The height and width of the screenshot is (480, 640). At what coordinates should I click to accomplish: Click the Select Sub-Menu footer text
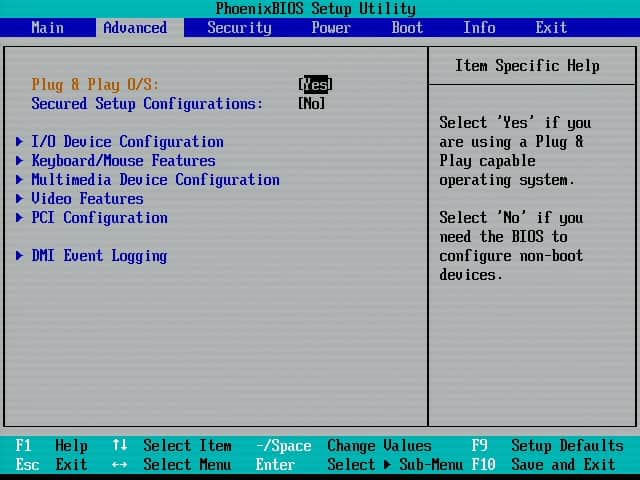(395, 464)
